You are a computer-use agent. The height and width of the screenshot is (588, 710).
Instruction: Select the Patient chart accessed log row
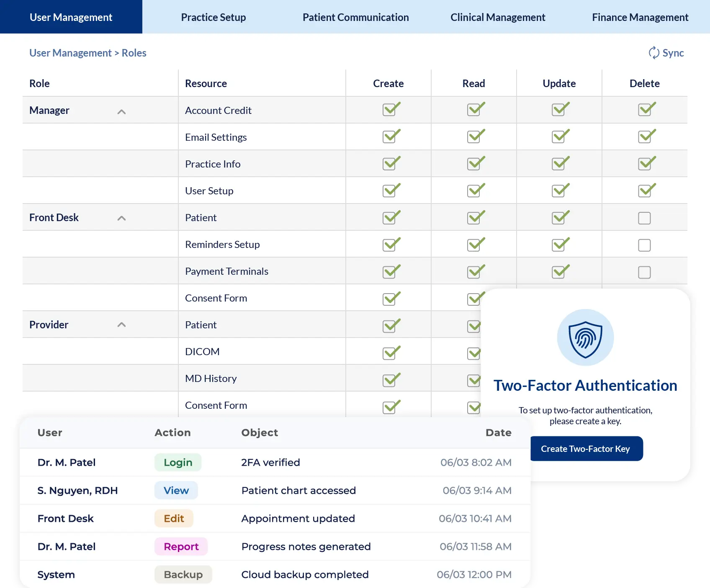[x=275, y=490]
